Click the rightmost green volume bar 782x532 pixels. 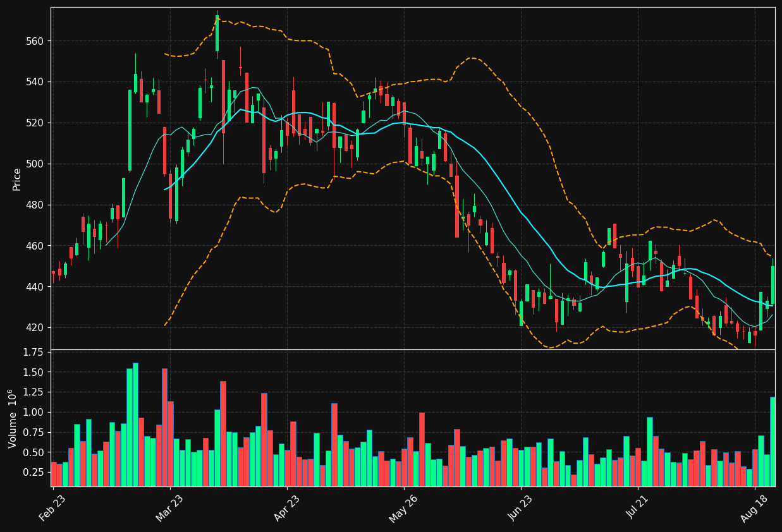coord(773,442)
